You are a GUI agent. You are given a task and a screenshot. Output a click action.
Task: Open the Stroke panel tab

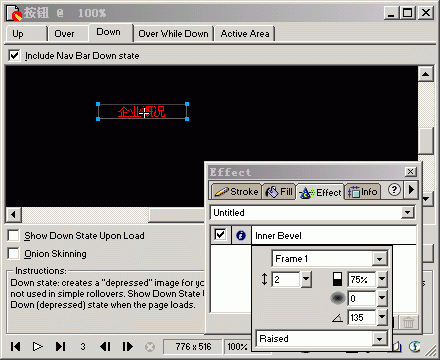[x=236, y=192]
